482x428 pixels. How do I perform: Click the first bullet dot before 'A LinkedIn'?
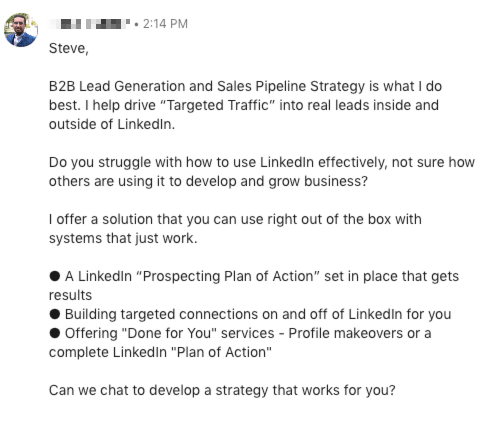55,276
